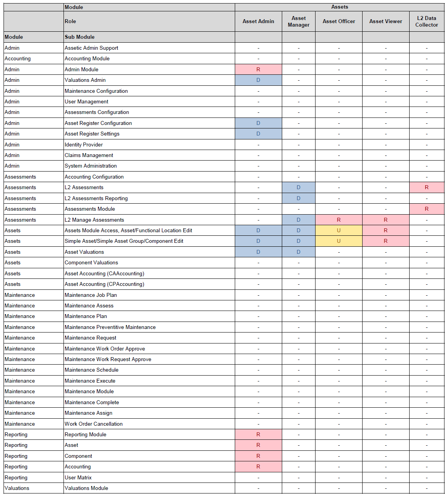Select the Maintenance Complete cell
The image size is (448, 497).
coord(149,402)
